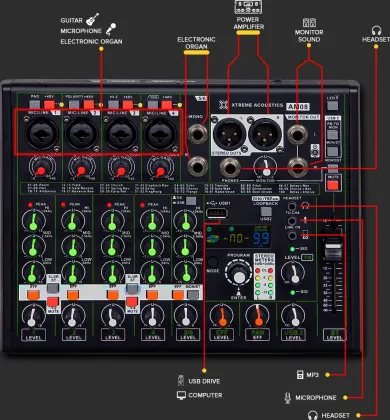Toggle the master MUTE red button
Viewport: 390px width, 420px height.
pyautogui.click(x=333, y=185)
